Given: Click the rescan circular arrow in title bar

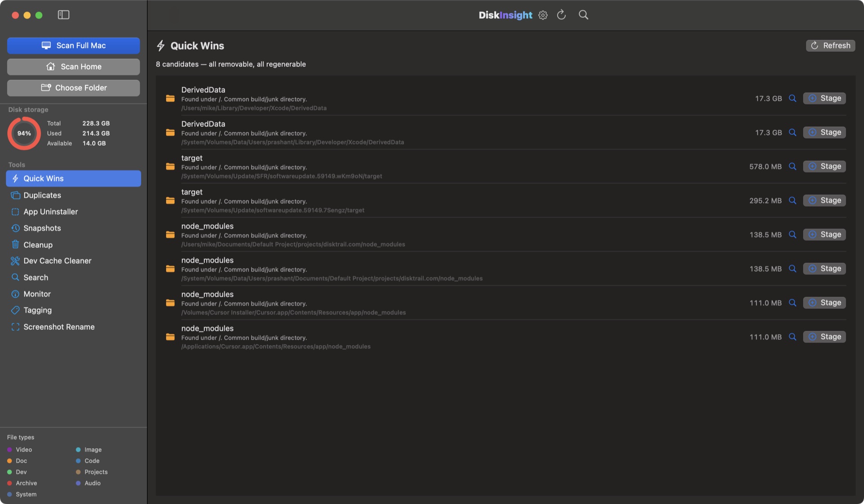Looking at the screenshot, I should [x=561, y=15].
